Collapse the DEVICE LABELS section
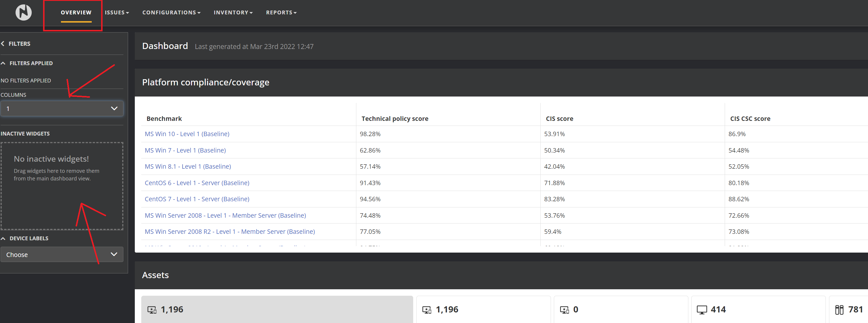Viewport: 868px width, 323px height. point(3,239)
